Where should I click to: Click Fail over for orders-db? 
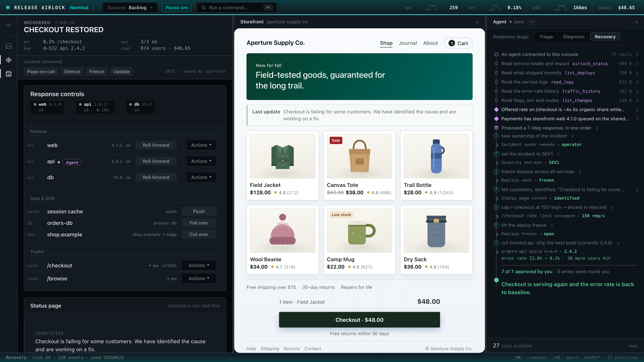(x=199, y=223)
